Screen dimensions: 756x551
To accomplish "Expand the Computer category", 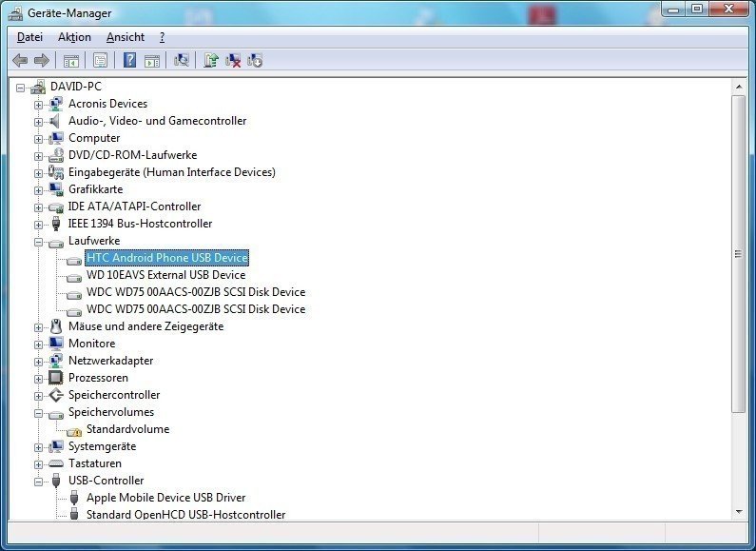I will (38, 140).
